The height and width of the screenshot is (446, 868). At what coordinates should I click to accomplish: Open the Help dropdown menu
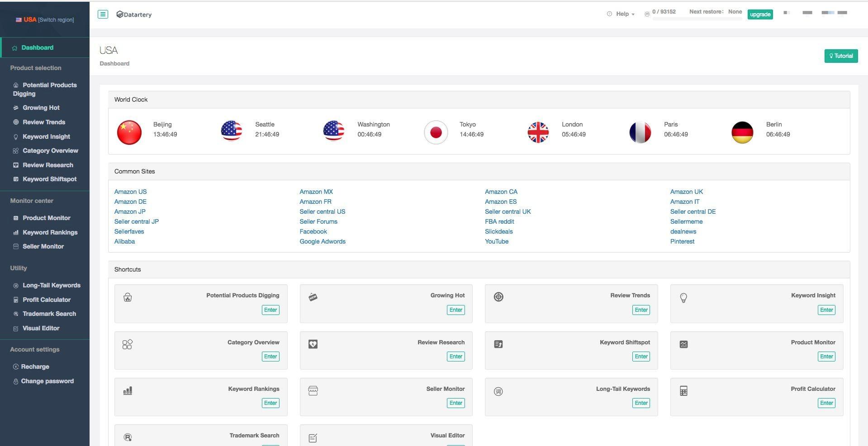tap(621, 14)
